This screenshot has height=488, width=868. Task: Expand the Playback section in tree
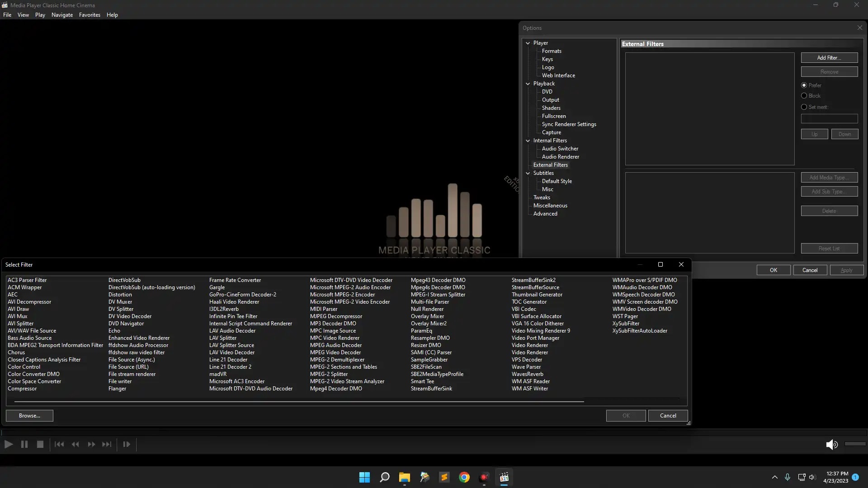click(x=527, y=84)
